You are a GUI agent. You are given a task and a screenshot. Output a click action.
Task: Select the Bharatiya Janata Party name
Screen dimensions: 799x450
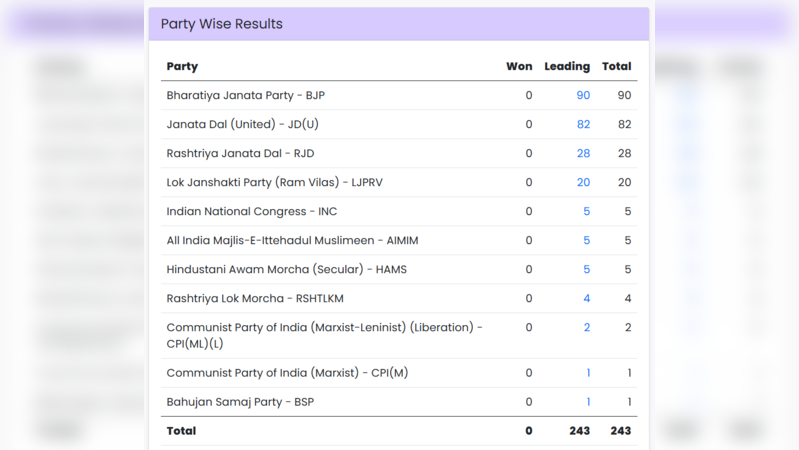click(245, 96)
